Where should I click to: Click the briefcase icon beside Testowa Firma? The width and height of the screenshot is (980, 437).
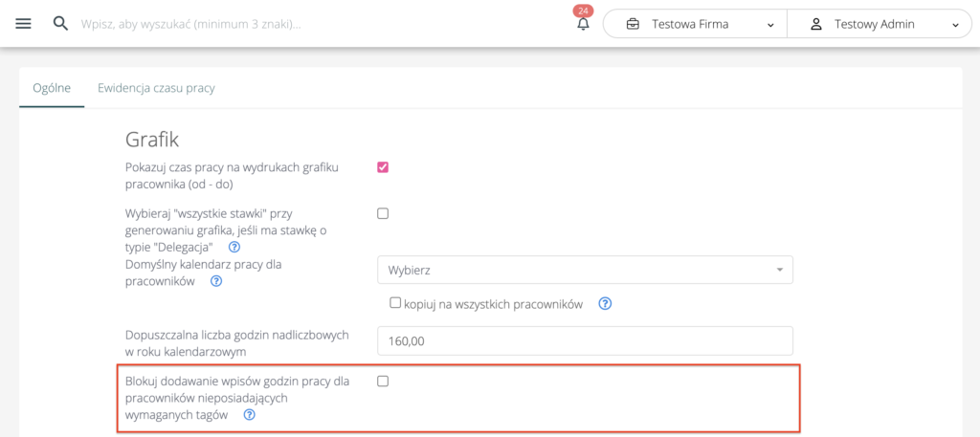coord(633,24)
